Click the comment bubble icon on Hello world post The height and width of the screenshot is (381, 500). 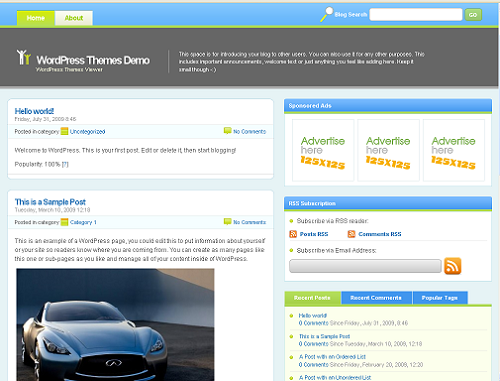pyautogui.click(x=227, y=131)
